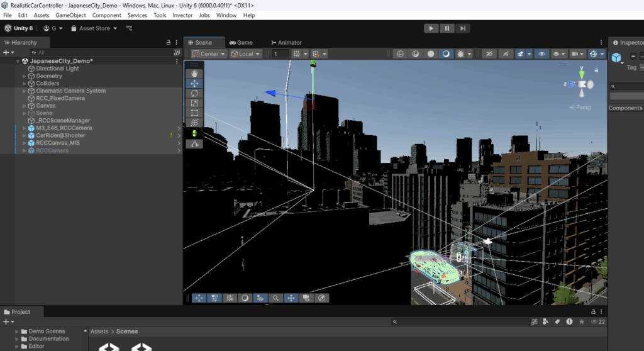Expand the Geometry object in Hierarchy
Image resolution: width=644 pixels, height=351 pixels.
[x=25, y=76]
